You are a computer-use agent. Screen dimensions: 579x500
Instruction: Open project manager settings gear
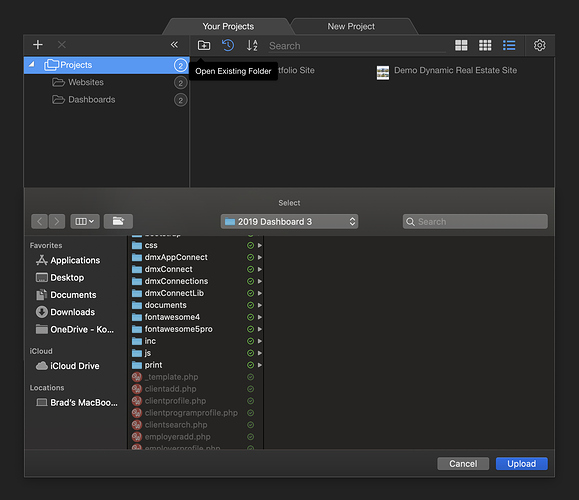[539, 45]
